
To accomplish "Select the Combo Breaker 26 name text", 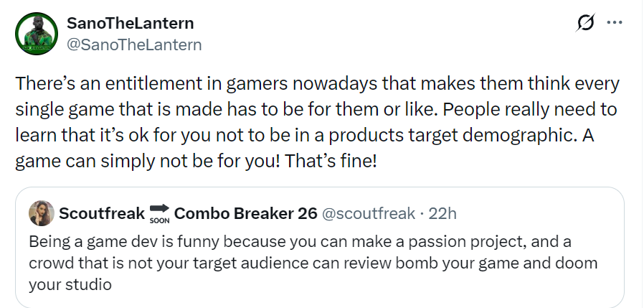I will click(245, 213).
